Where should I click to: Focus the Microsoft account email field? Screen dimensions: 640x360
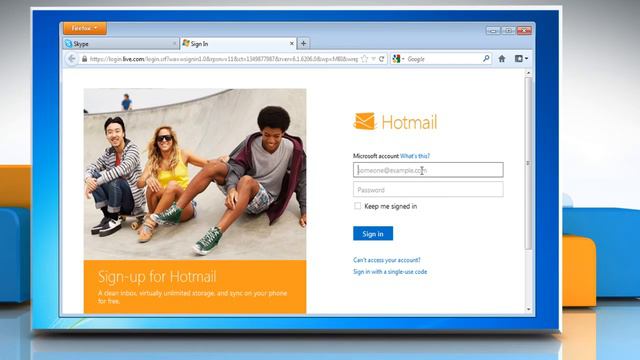(x=428, y=170)
